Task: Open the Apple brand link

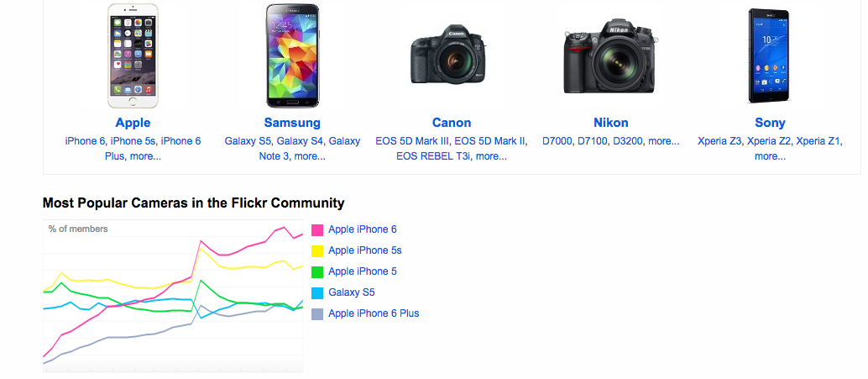Action: pyautogui.click(x=133, y=123)
